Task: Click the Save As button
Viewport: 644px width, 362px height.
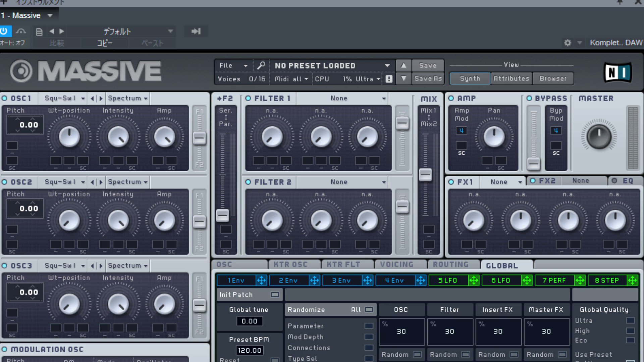Action: point(428,79)
